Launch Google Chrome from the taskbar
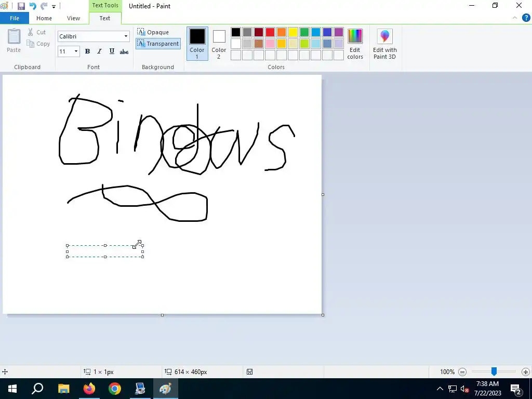The image size is (532, 399). [115, 389]
